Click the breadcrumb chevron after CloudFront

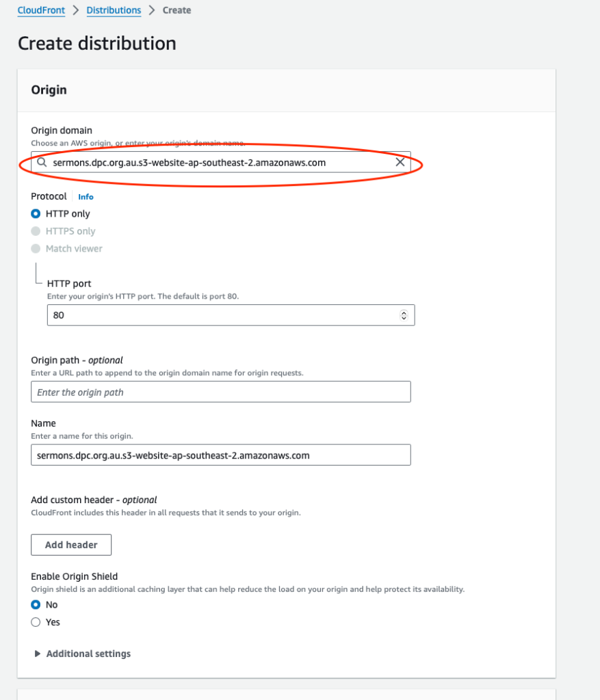(76, 10)
